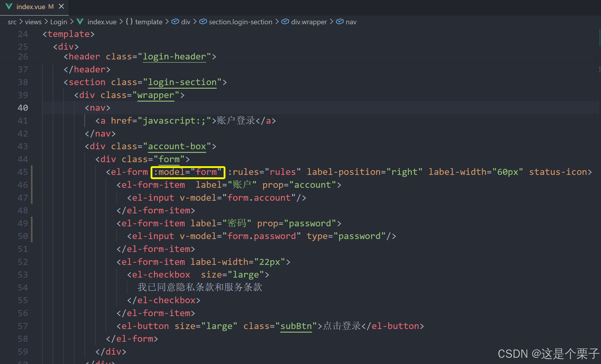Open Login breadcrumb segment
The height and width of the screenshot is (364, 601).
click(59, 22)
